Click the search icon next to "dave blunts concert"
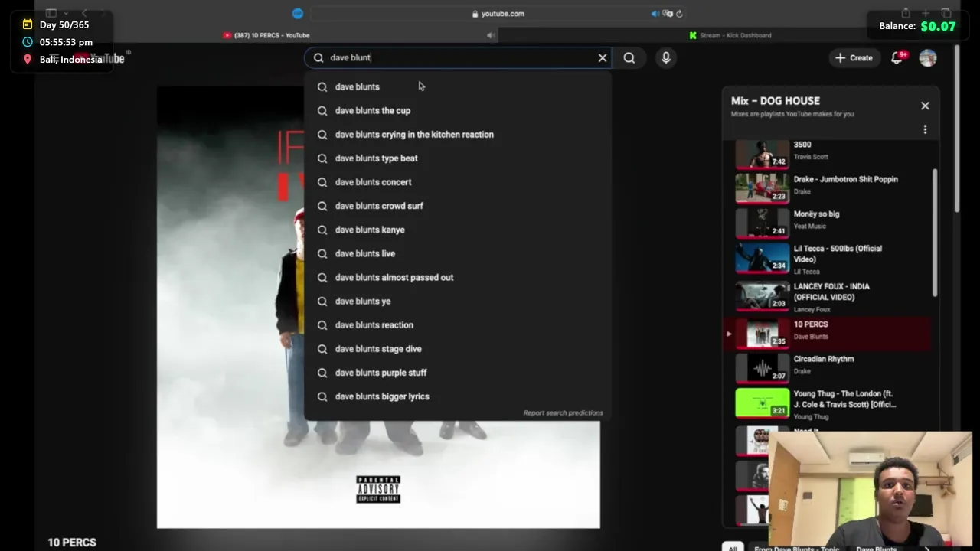This screenshot has height=551, width=980. (322, 182)
